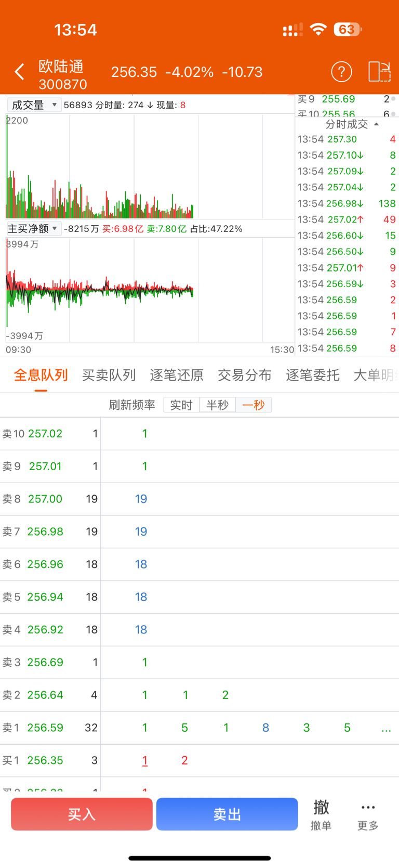
Task: Tap the 撤单 cancel order icon
Action: click(321, 814)
